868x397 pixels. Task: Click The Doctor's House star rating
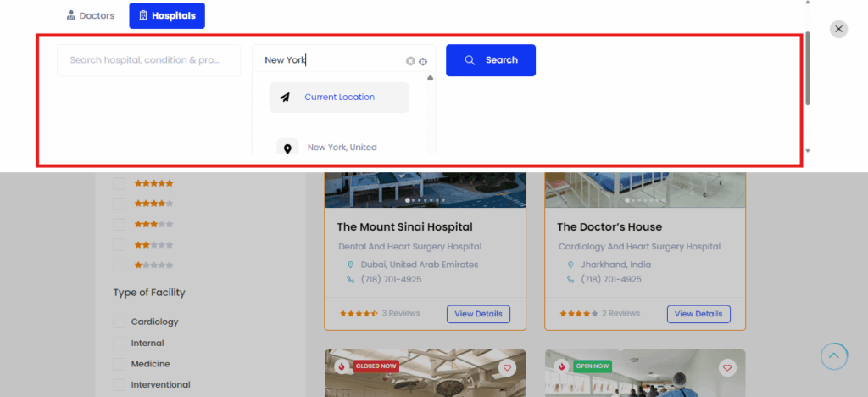tap(579, 313)
